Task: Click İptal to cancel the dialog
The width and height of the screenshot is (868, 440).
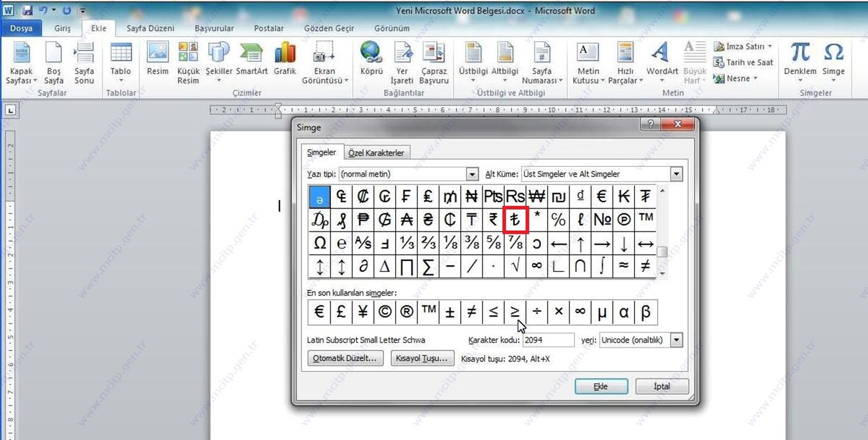Action: click(662, 387)
